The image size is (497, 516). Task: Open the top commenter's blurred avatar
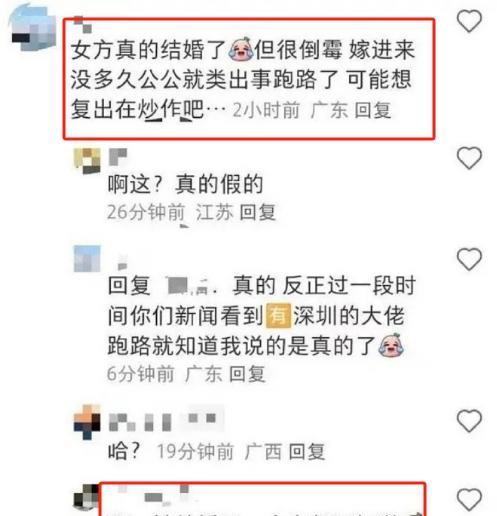pos(32,29)
